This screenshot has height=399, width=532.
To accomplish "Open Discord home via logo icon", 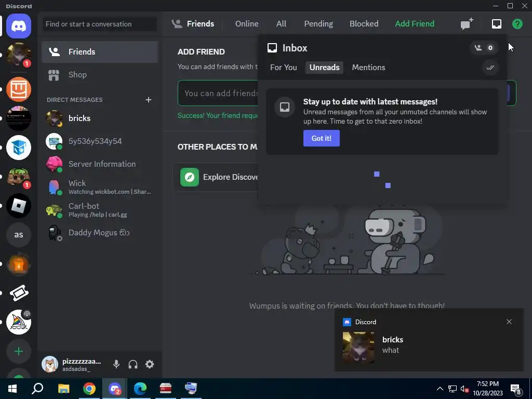I will [x=19, y=26].
